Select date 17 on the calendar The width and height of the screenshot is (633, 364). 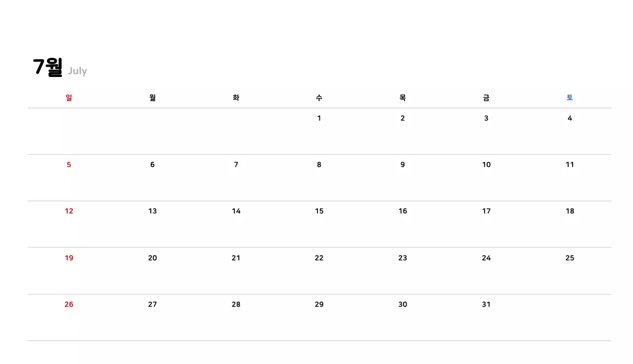[486, 211]
